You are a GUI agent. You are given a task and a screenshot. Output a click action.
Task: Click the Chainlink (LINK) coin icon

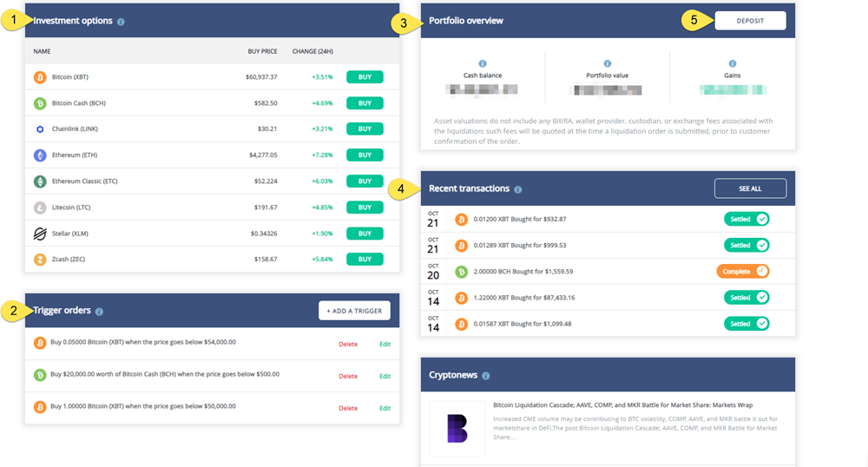click(x=40, y=129)
